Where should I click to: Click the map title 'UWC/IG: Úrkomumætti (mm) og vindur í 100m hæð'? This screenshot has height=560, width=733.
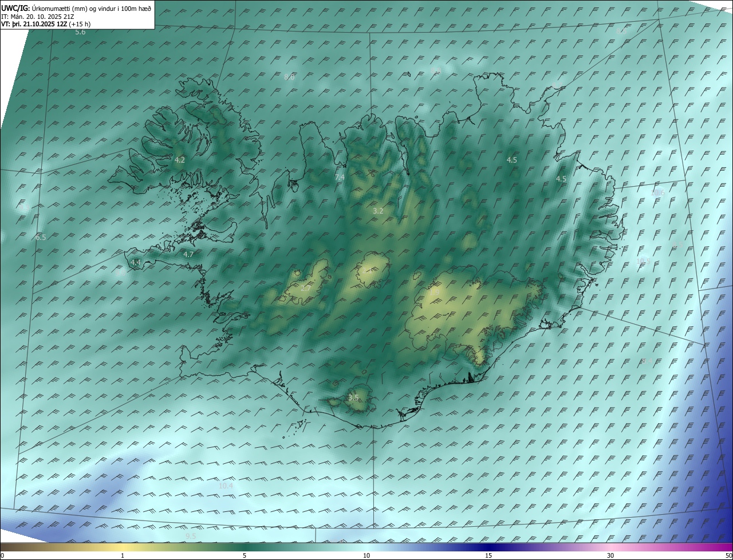pos(76,8)
